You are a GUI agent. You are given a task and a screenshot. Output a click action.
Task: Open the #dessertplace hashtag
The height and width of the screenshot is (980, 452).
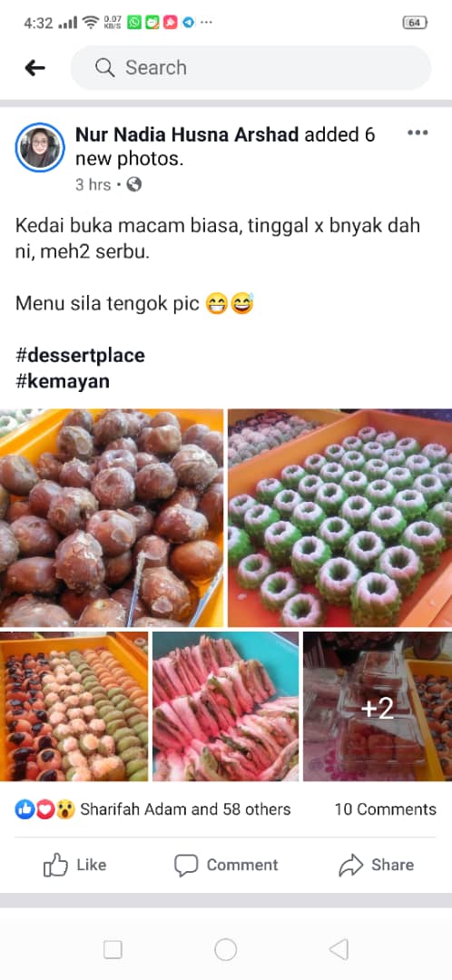coord(80,356)
